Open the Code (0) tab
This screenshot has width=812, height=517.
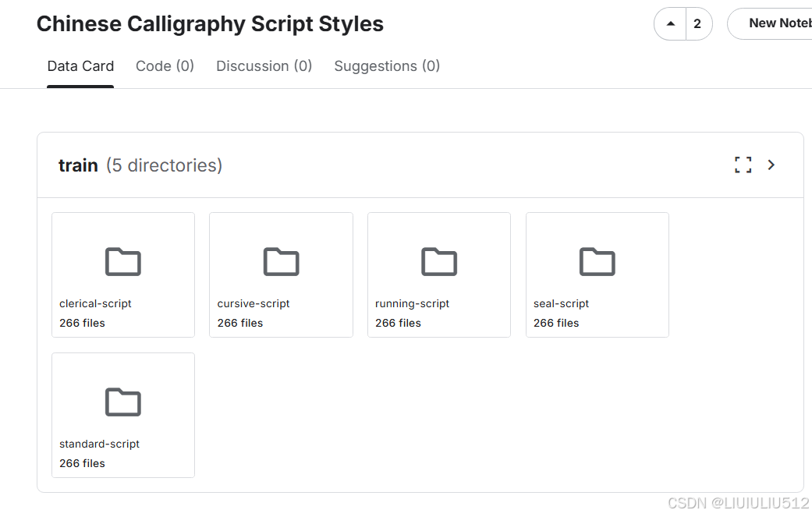165,66
